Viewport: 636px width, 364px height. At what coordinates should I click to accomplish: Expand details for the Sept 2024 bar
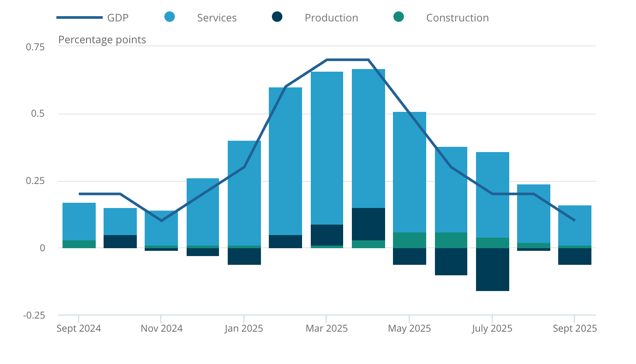coord(79,224)
